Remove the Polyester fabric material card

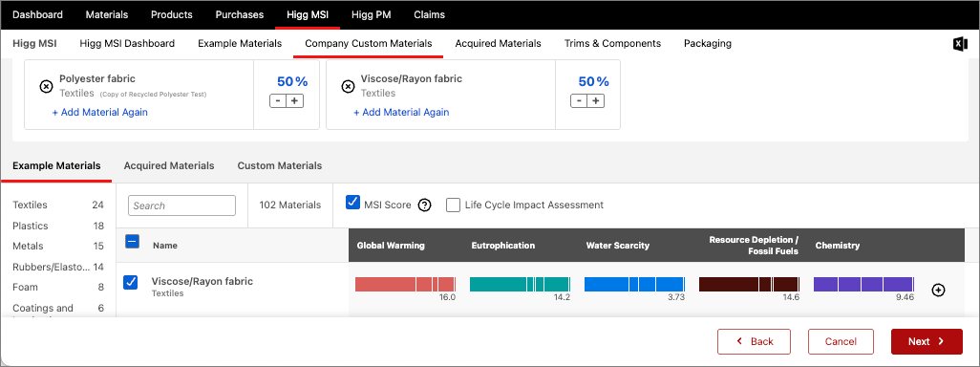(46, 87)
